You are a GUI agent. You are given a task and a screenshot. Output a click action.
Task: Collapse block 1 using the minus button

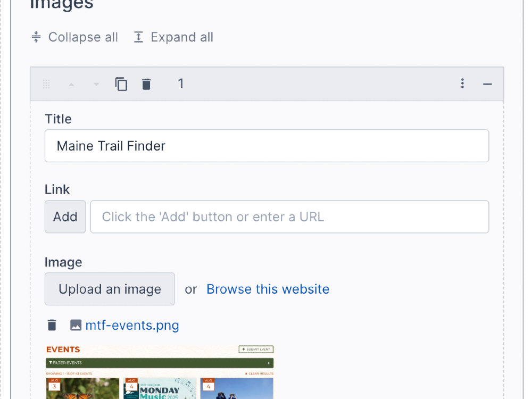(488, 84)
